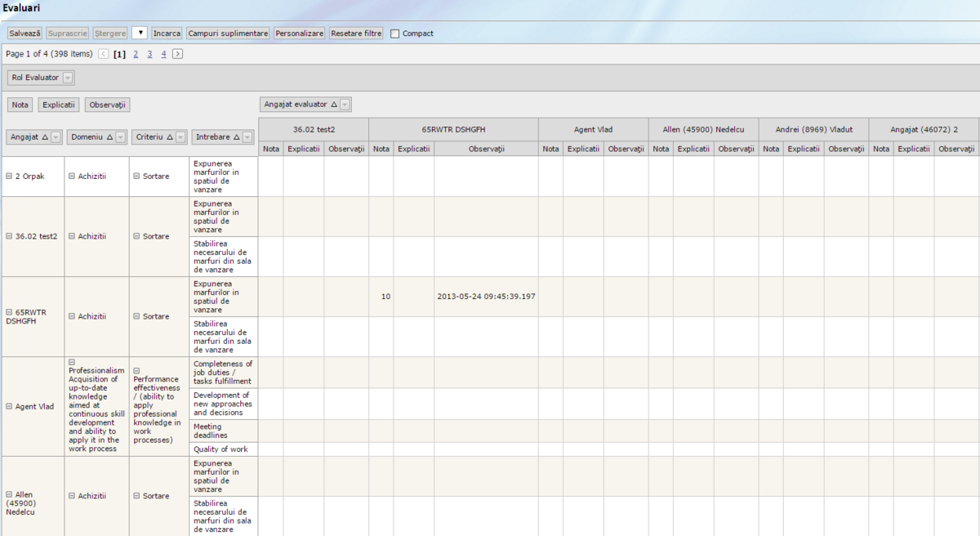Open dropdown next to Ștergere button
This screenshot has width=980, height=536.
coord(139,33)
